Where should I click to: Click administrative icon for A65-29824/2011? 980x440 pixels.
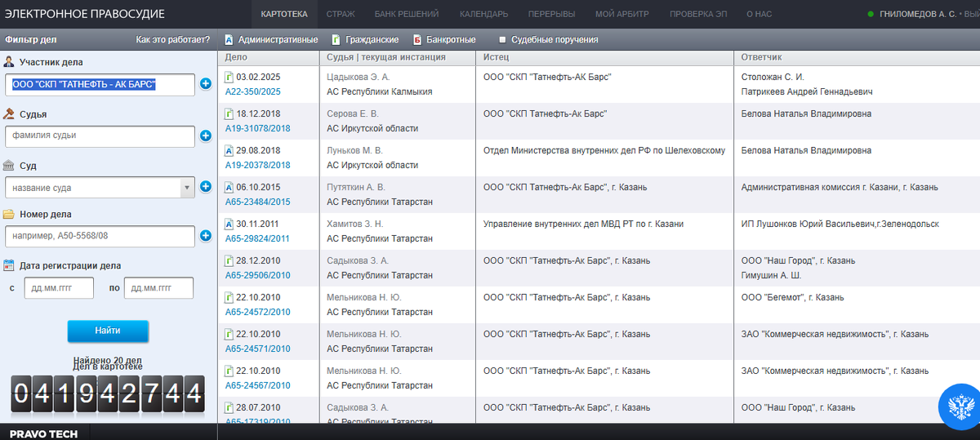(x=229, y=224)
